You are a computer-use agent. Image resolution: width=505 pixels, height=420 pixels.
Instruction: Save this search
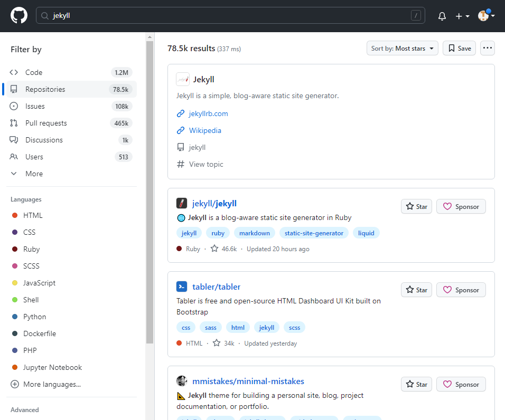[459, 48]
